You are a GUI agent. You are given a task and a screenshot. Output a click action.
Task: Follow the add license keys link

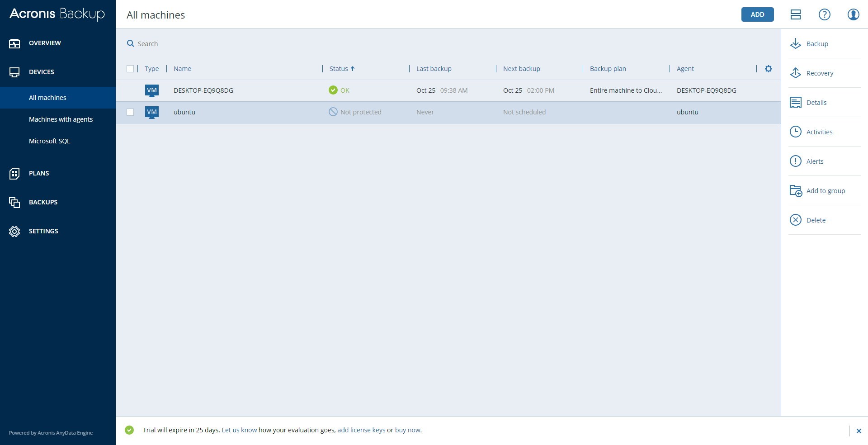(x=361, y=430)
